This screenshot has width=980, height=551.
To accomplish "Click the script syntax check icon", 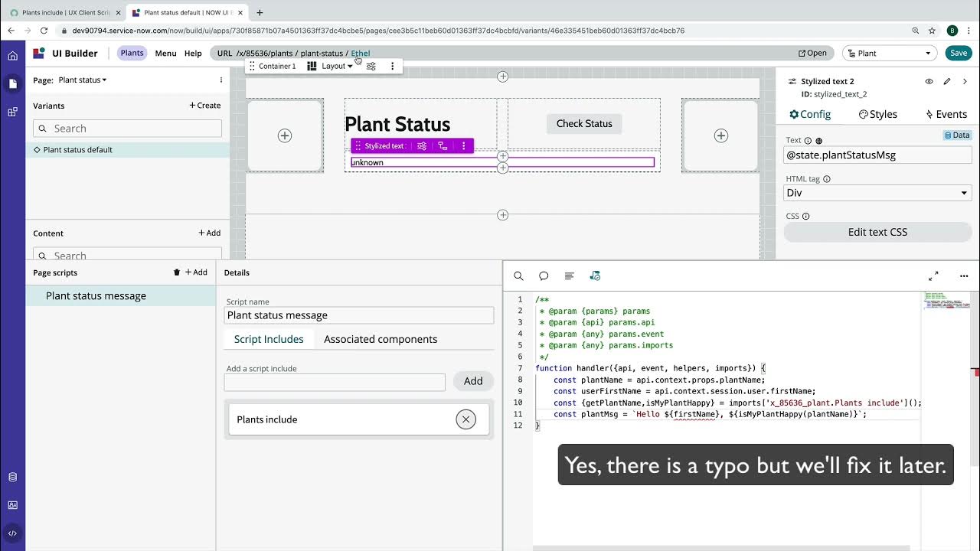I will [x=595, y=275].
